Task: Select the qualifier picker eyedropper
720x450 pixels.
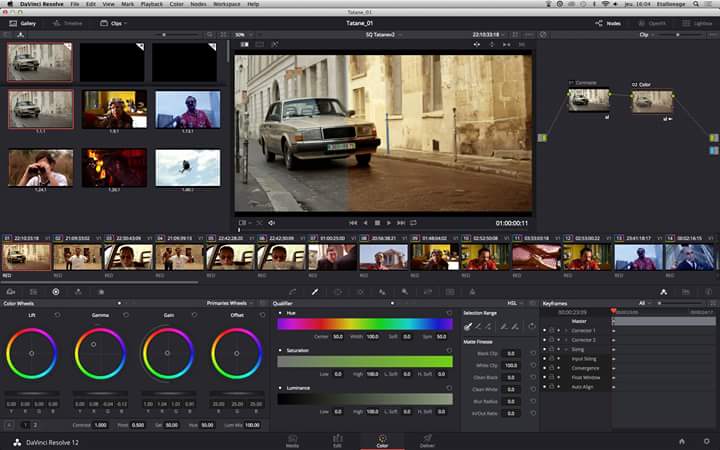Action: pyautogui.click(x=468, y=327)
